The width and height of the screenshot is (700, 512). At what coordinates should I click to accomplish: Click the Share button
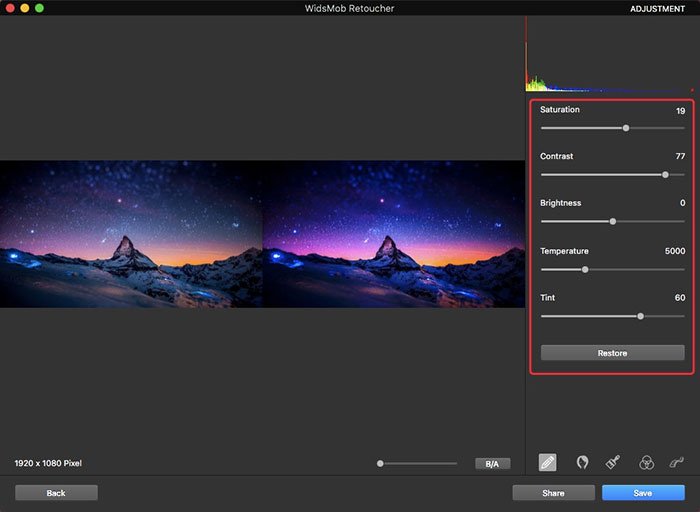[x=553, y=493]
